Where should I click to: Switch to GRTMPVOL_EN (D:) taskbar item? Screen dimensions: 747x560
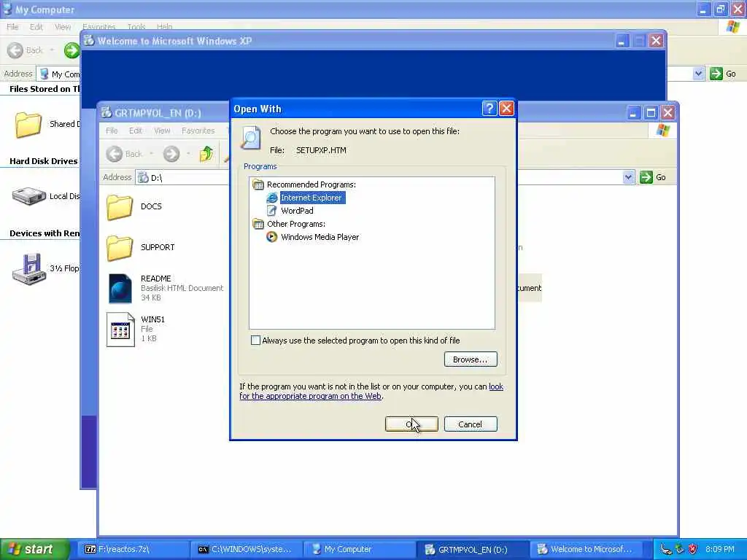[x=473, y=549]
